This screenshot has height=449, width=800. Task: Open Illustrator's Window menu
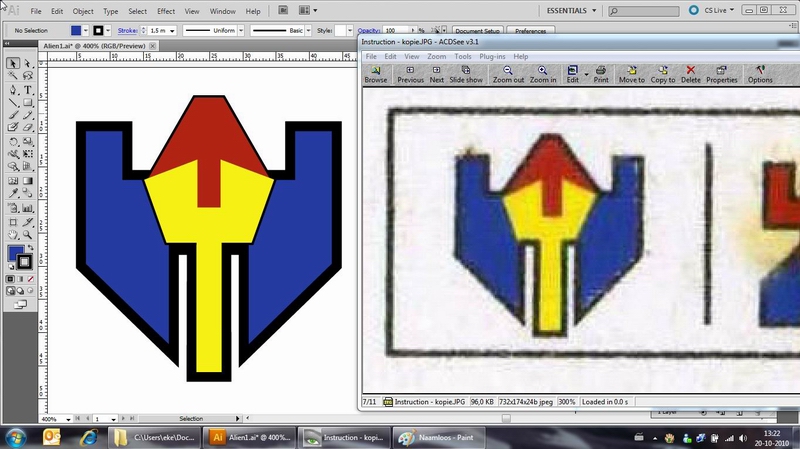click(x=222, y=11)
